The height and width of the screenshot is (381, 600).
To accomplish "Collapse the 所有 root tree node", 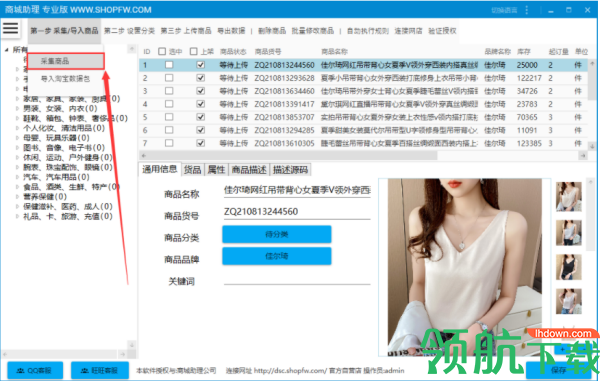I will click(7, 50).
